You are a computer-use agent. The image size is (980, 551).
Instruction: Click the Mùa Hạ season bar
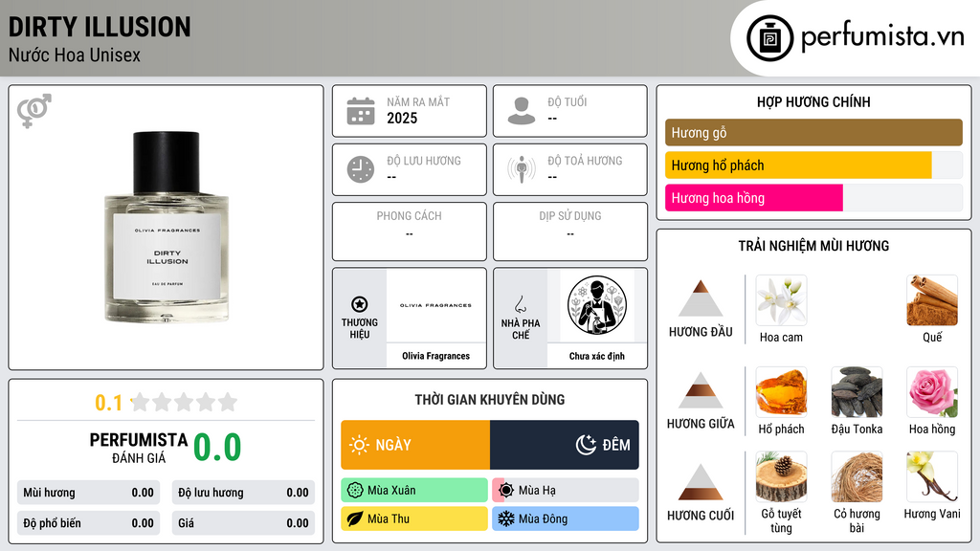click(x=566, y=491)
